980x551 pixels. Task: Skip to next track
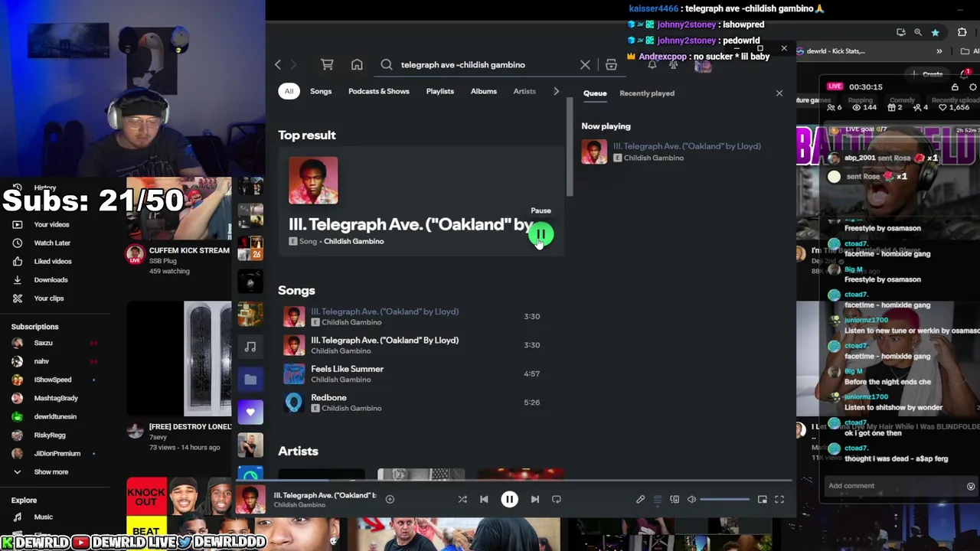click(535, 499)
